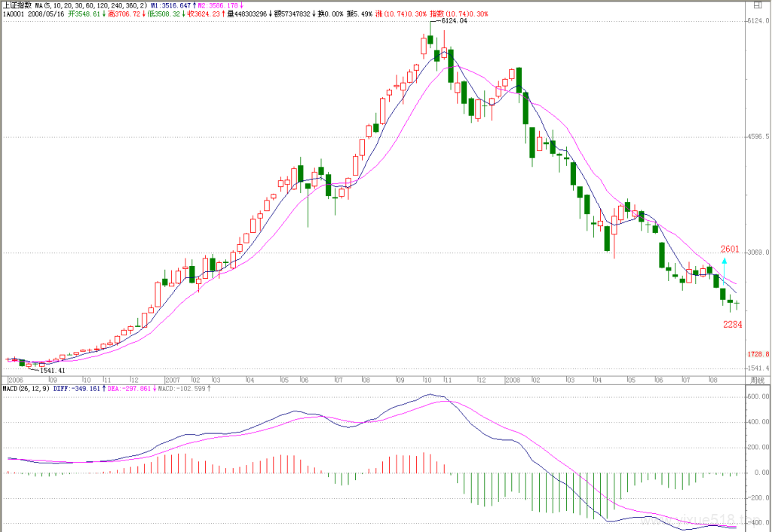The width and height of the screenshot is (772, 532).
Task: Jump to 2006 on the time axis
Action: point(16,381)
